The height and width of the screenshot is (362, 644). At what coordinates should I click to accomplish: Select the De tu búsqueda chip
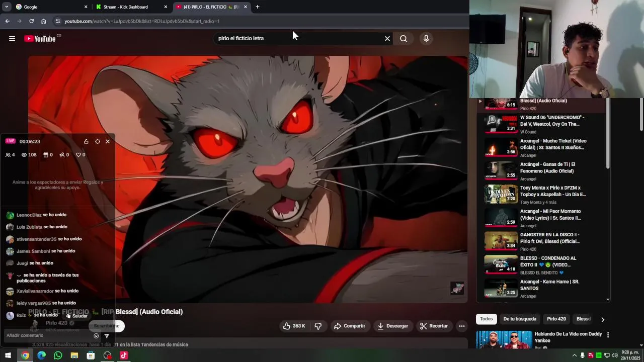[520, 319]
